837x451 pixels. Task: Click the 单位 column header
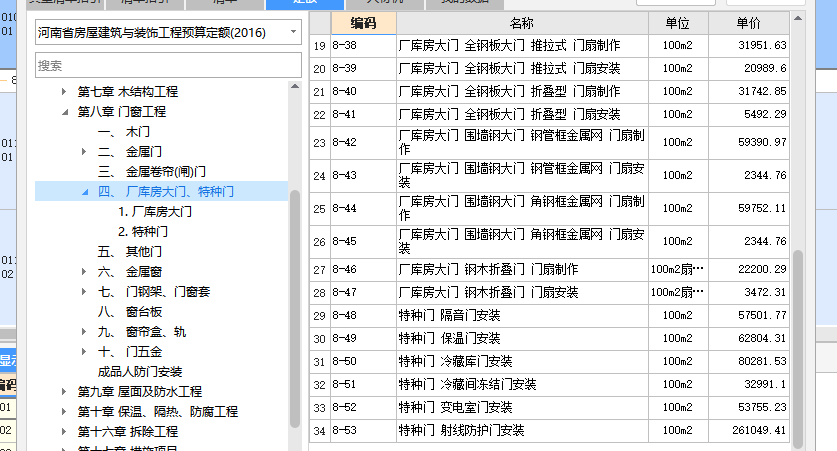(x=678, y=23)
